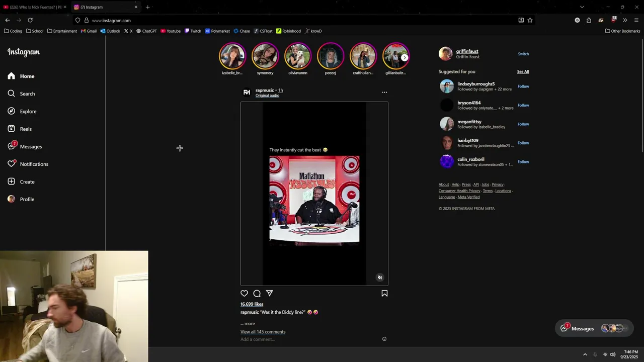Viewport: 644px width, 362px height.
Task: List all tabs with the dropdown chevron
Action: [x=582, y=7]
